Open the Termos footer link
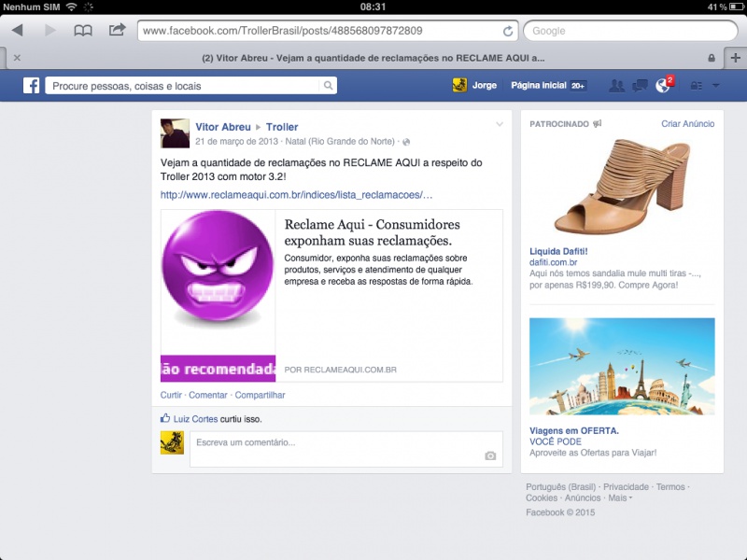The width and height of the screenshot is (747, 560). coord(670,487)
